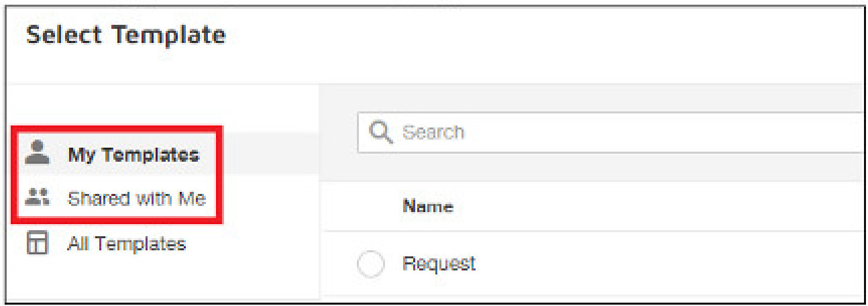868x306 pixels.
Task: Click the layout grid icon for All Templates
Action: coord(38,244)
